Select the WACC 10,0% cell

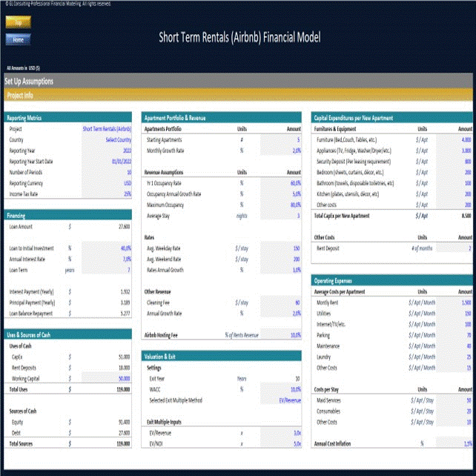click(281, 389)
